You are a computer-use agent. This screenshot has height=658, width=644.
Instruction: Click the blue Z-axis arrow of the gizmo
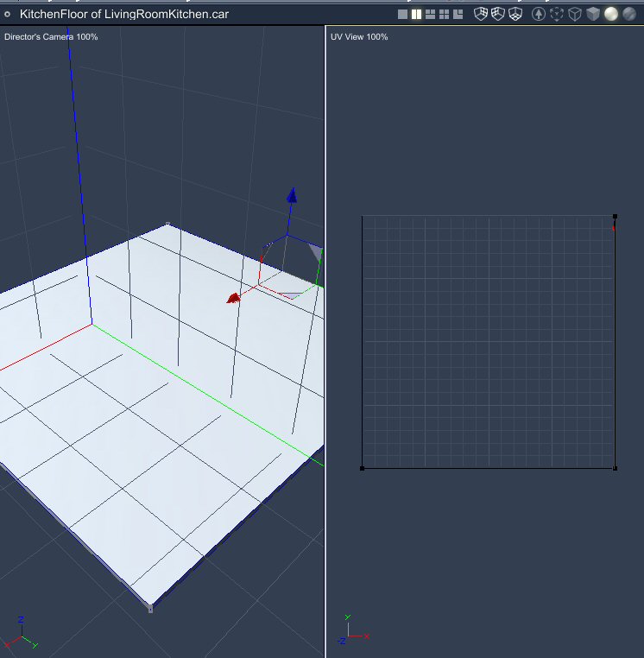tap(292, 196)
